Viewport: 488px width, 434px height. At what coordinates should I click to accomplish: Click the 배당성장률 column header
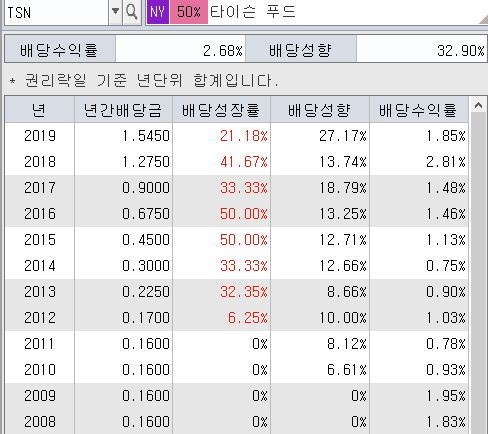click(221, 110)
